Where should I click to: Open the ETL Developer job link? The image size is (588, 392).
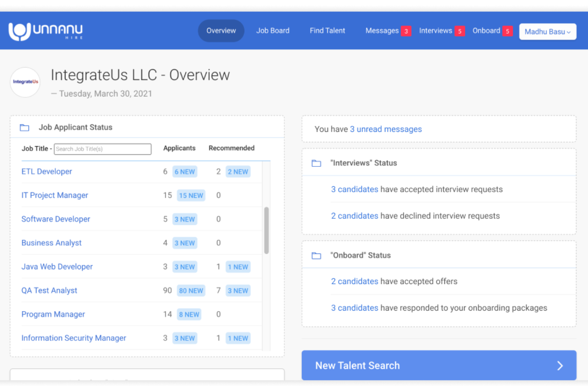coord(46,172)
